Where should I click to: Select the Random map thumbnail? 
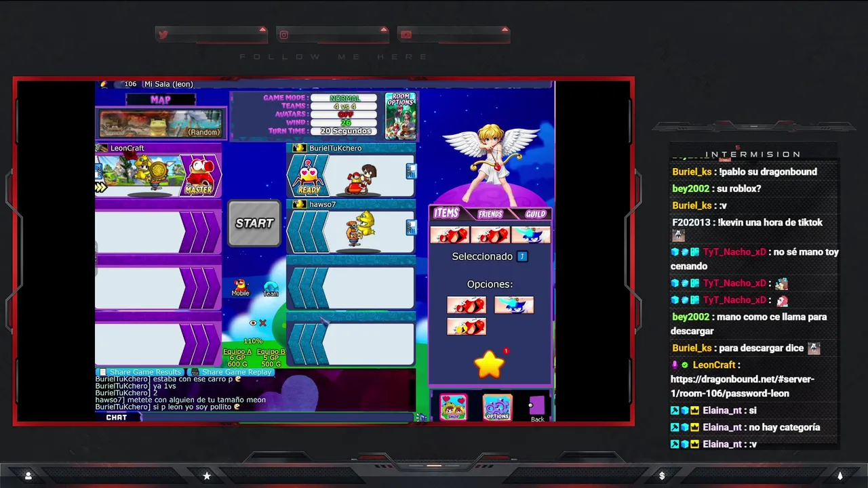tap(160, 124)
